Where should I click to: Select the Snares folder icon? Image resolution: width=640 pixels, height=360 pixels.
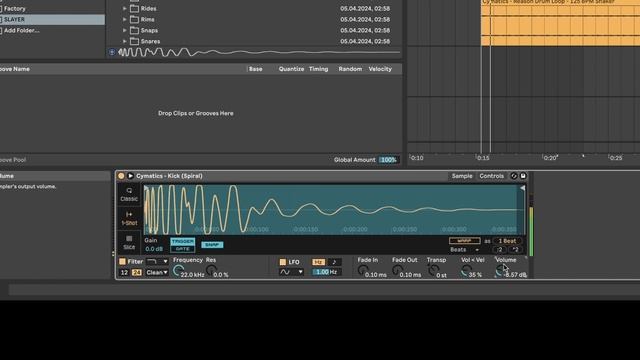pos(134,41)
